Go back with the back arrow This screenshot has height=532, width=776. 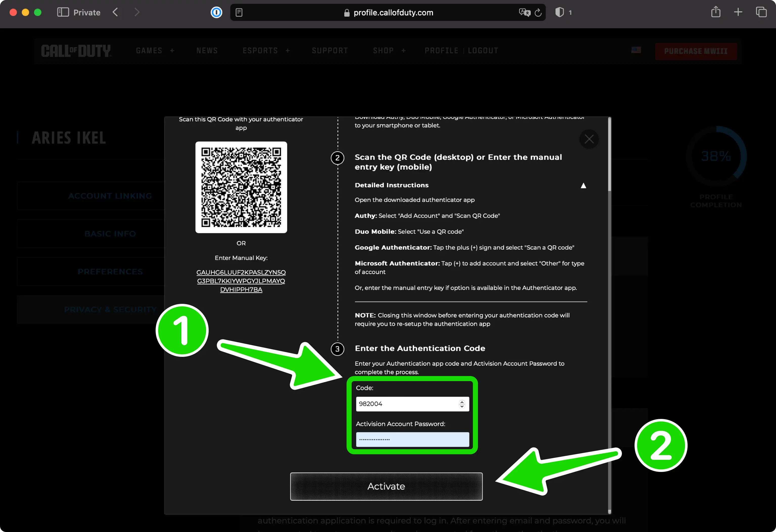click(115, 12)
